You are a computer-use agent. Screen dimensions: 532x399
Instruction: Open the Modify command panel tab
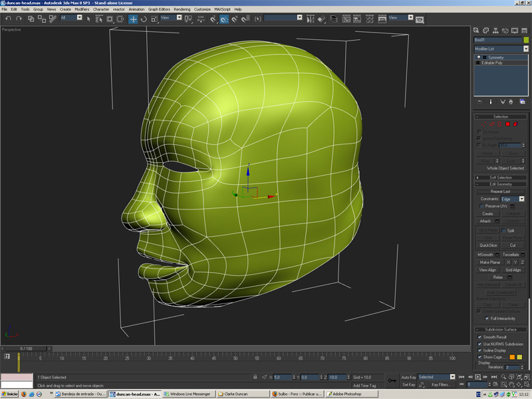pyautogui.click(x=486, y=31)
